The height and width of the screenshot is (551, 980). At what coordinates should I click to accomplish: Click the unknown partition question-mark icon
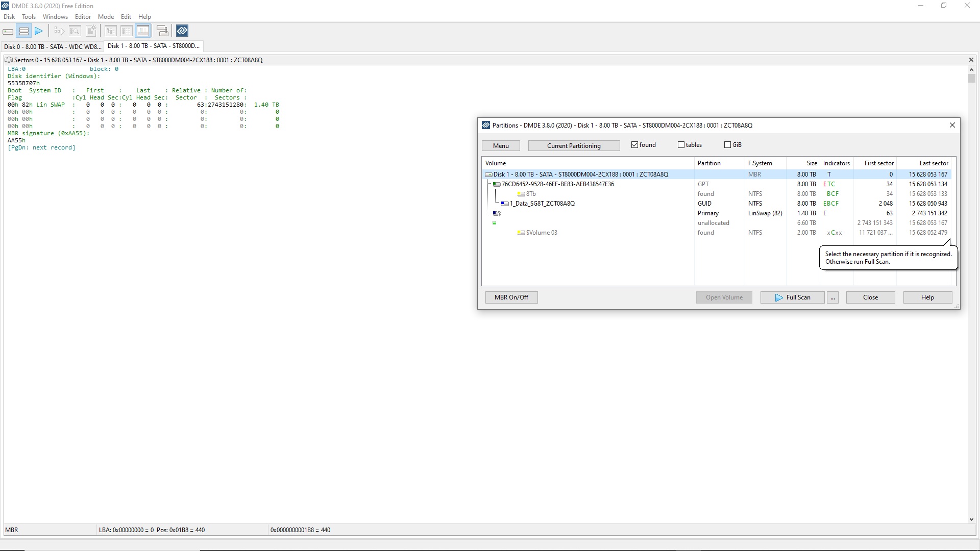click(497, 213)
